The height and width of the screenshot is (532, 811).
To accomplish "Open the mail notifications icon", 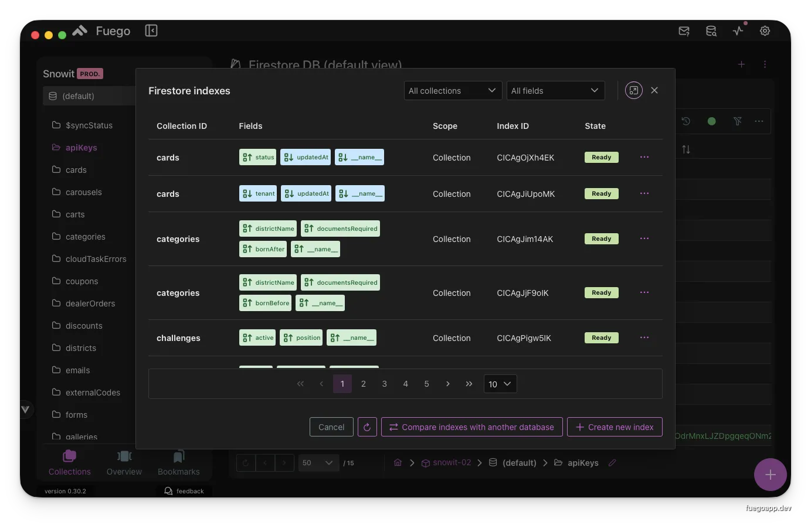I will point(684,31).
